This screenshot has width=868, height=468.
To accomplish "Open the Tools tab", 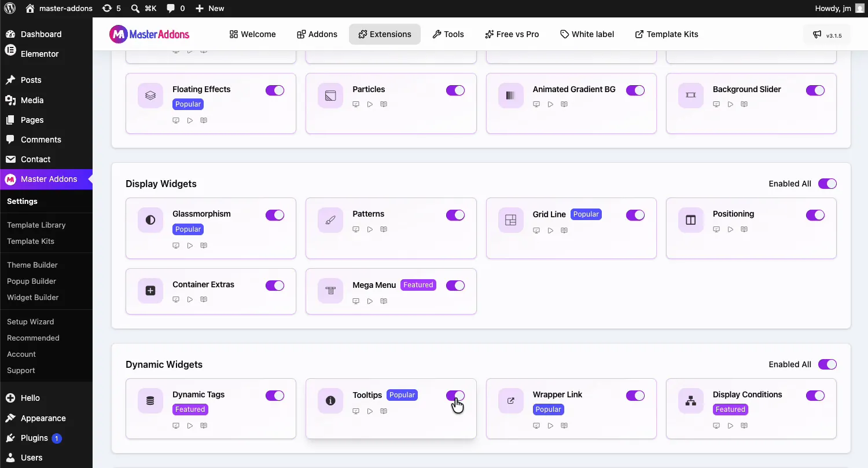I will pos(448,34).
